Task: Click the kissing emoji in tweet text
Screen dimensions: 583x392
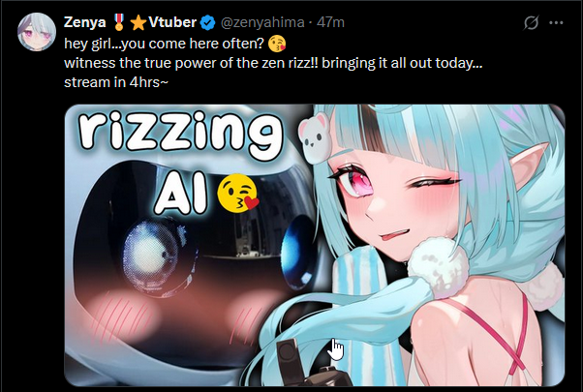Action: tap(277, 44)
